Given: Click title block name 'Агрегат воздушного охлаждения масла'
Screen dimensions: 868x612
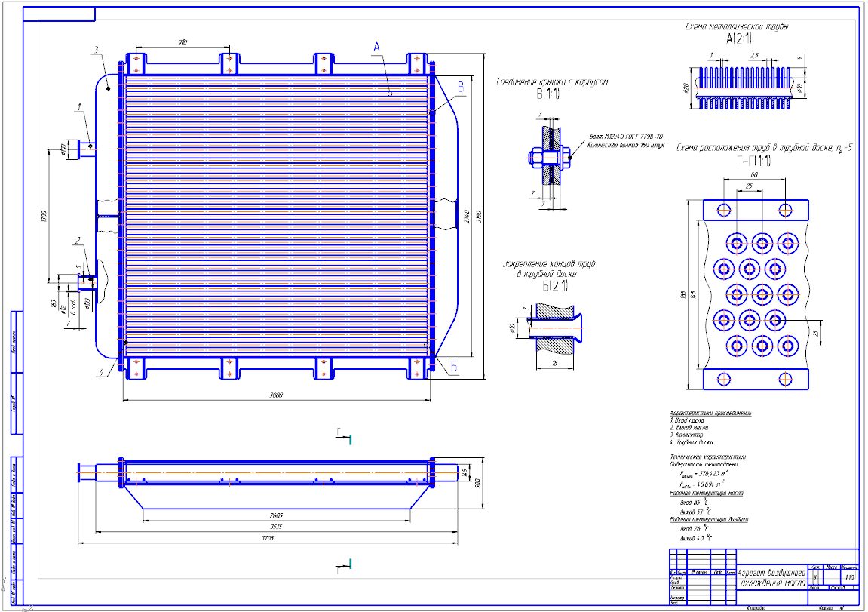Looking at the screenshot, I should pos(773,578).
